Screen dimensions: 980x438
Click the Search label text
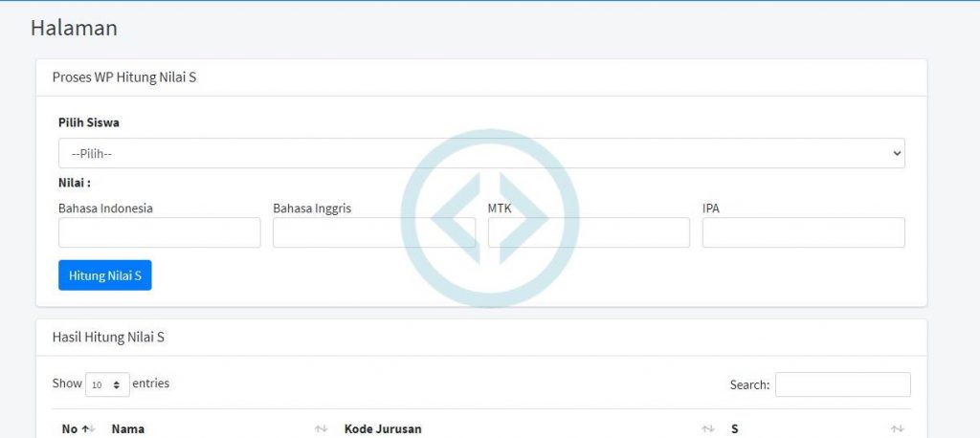point(749,384)
